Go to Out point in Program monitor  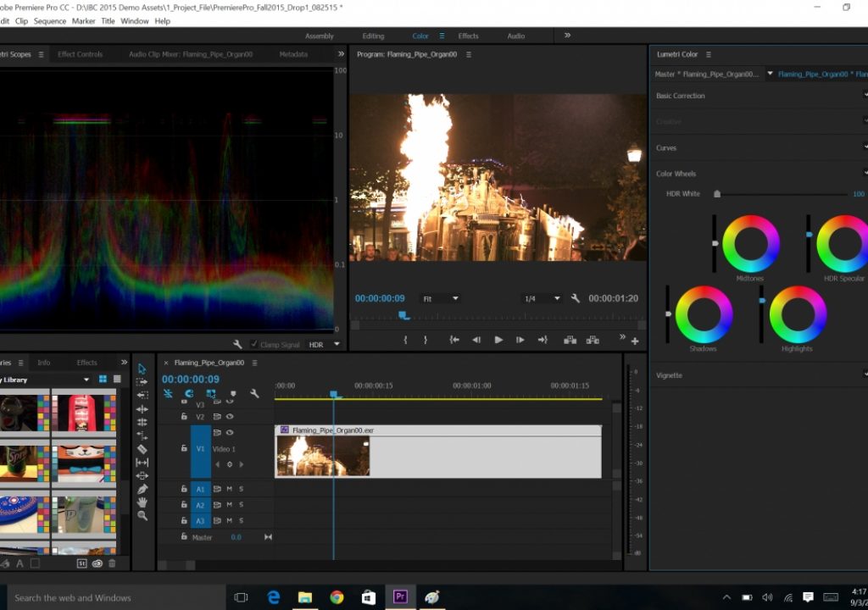(x=542, y=340)
